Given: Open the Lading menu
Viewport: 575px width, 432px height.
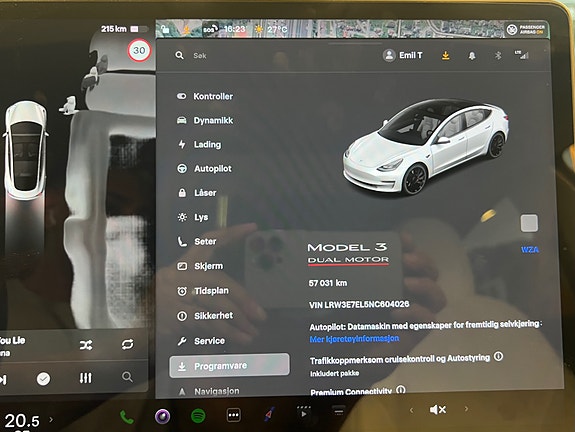Looking at the screenshot, I should [x=199, y=144].
